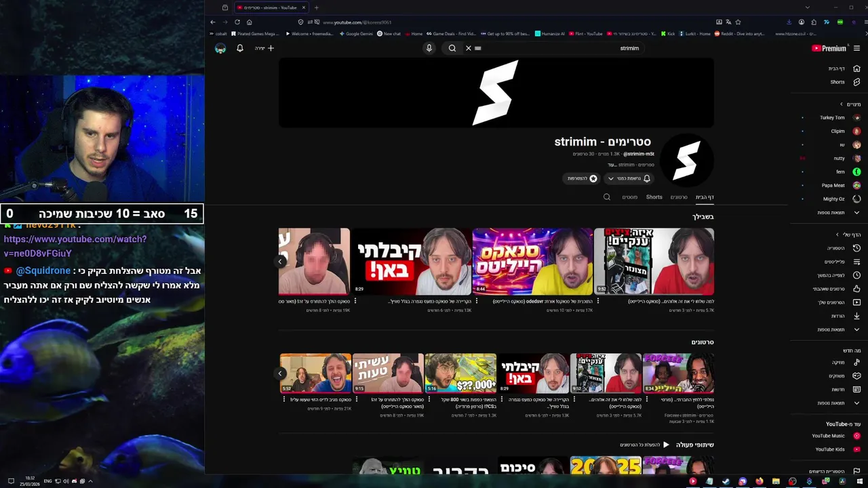Switch to Posts (פוסטים) channel tab
The height and width of the screenshot is (488, 868).
click(629, 197)
